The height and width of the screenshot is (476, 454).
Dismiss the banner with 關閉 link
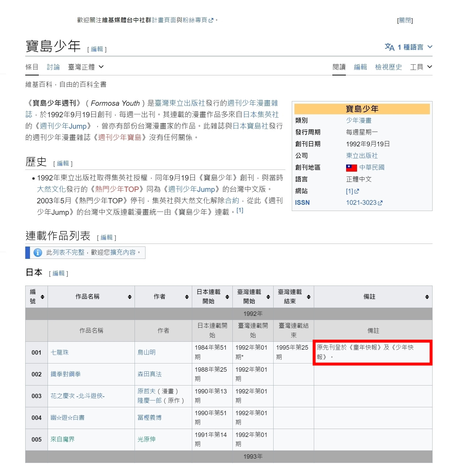pyautogui.click(x=405, y=20)
